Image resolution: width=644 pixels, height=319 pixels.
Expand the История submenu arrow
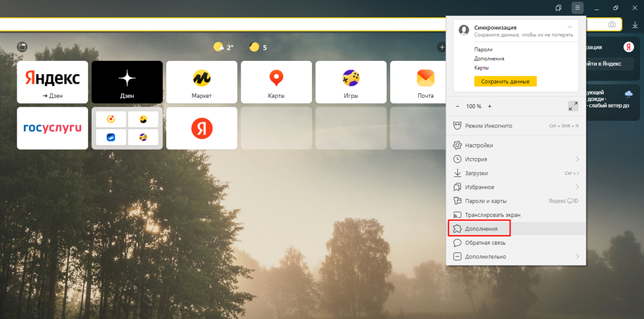[x=577, y=159]
